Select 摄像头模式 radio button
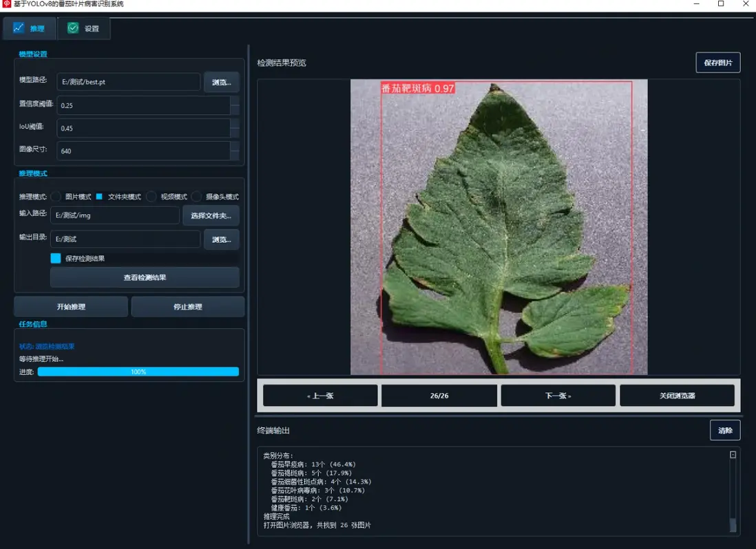 coord(197,197)
